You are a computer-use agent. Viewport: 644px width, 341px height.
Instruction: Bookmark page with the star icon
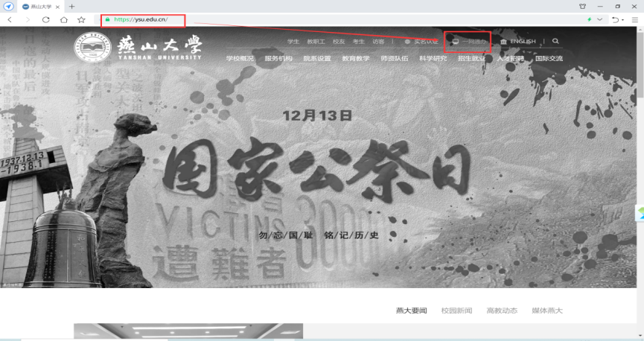pyautogui.click(x=80, y=19)
